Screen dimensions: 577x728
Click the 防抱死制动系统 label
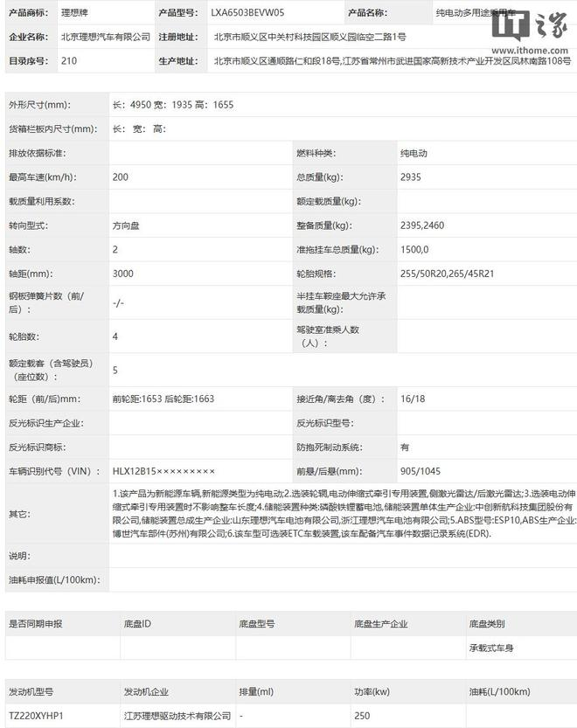click(330, 447)
